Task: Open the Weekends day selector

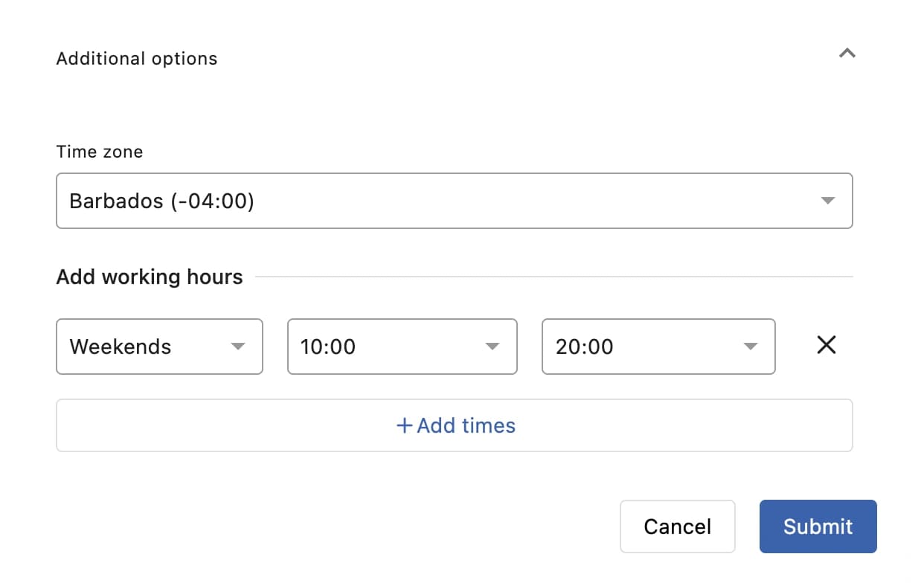Action: (159, 346)
